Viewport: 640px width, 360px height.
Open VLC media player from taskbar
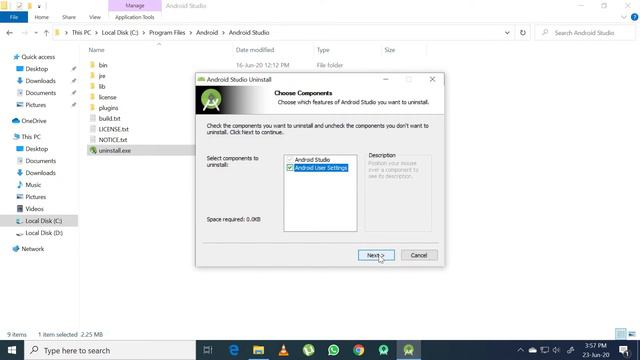point(284,350)
